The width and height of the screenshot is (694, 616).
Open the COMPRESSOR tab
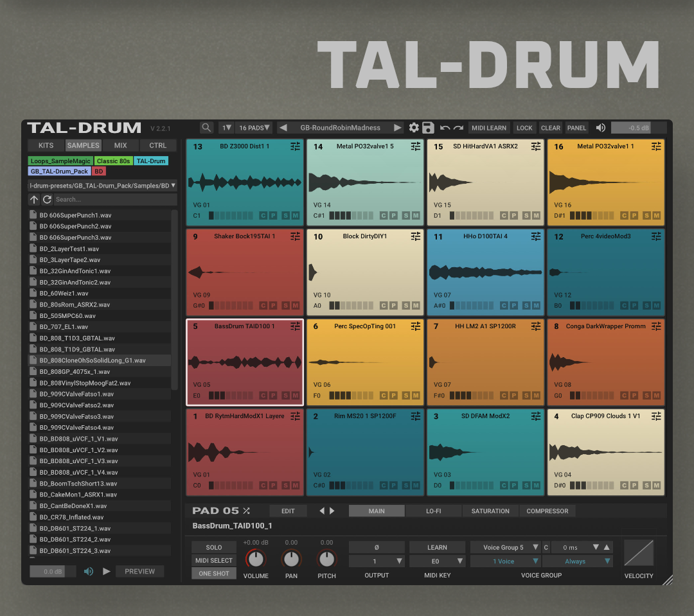click(x=547, y=511)
